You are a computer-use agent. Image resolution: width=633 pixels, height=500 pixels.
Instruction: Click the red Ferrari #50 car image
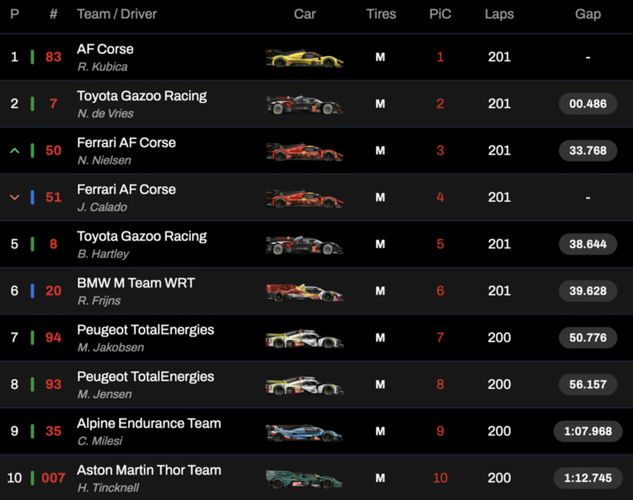304,151
